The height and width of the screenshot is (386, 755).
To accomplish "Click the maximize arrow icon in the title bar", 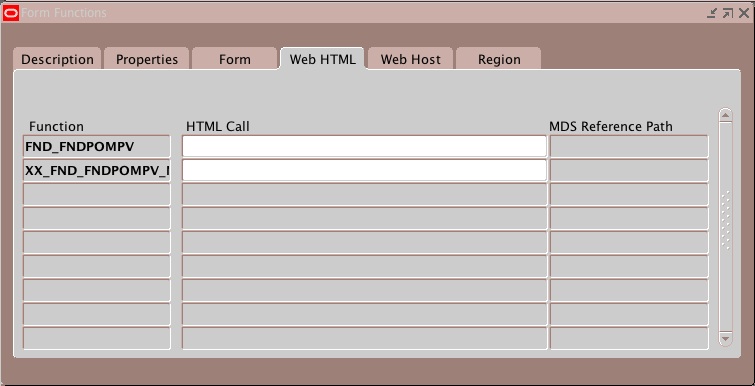I will (x=728, y=13).
